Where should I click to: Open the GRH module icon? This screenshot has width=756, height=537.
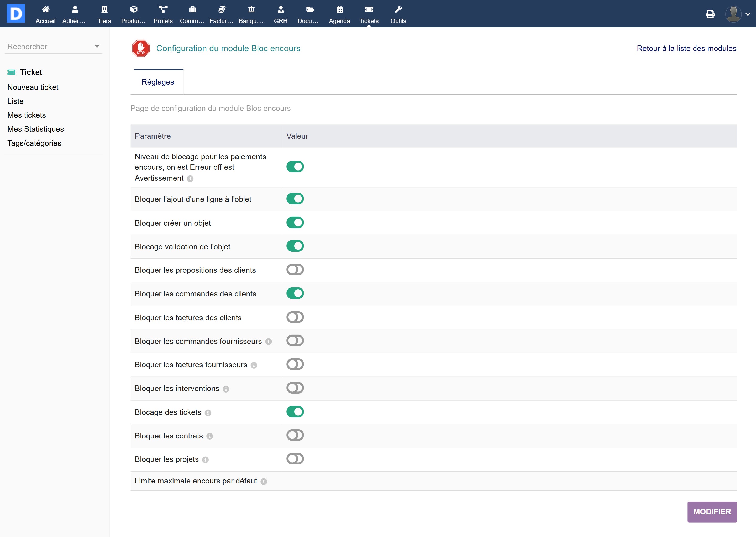pos(281,9)
